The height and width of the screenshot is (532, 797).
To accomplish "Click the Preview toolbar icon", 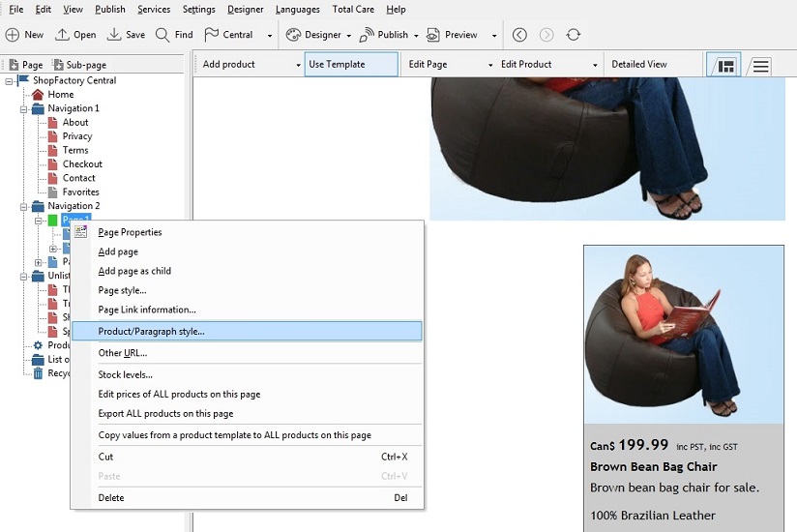I will (433, 35).
